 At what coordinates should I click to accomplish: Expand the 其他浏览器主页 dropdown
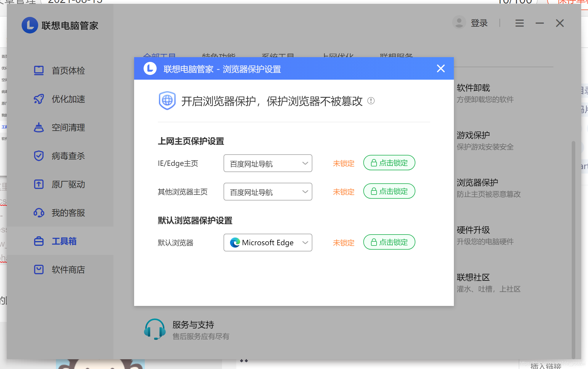(x=268, y=192)
